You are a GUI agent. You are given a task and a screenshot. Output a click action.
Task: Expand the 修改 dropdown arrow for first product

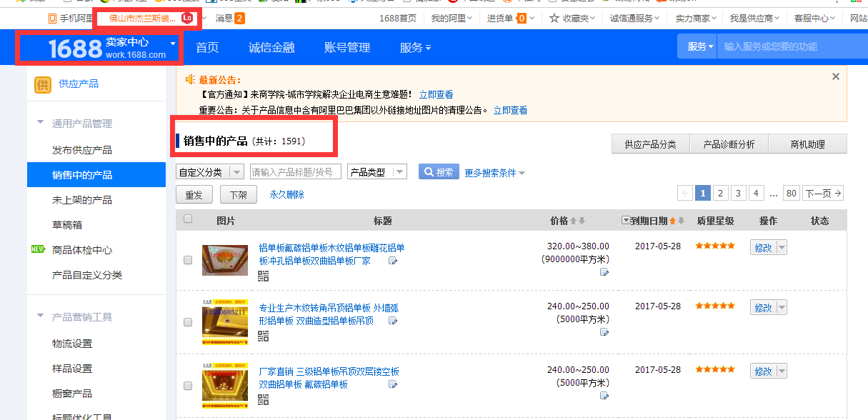pos(781,248)
